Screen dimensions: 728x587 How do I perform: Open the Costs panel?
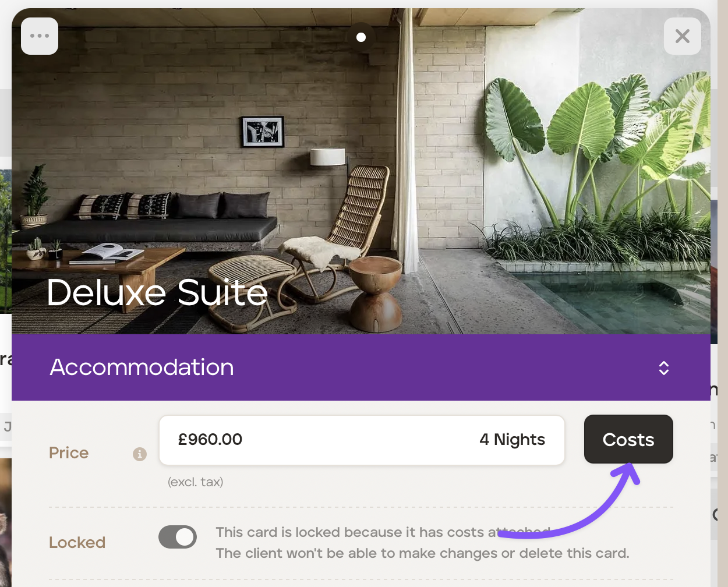click(628, 440)
